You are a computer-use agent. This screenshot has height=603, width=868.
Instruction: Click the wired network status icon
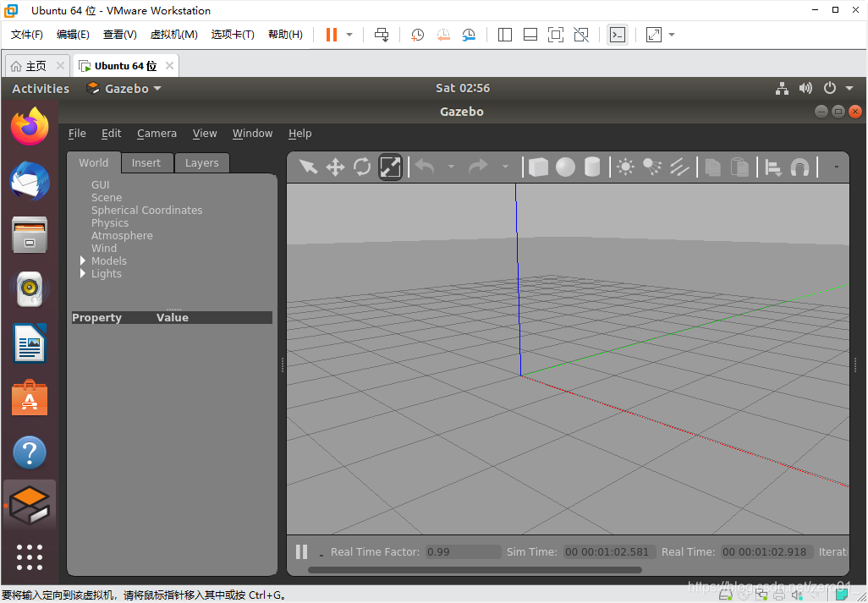click(782, 88)
